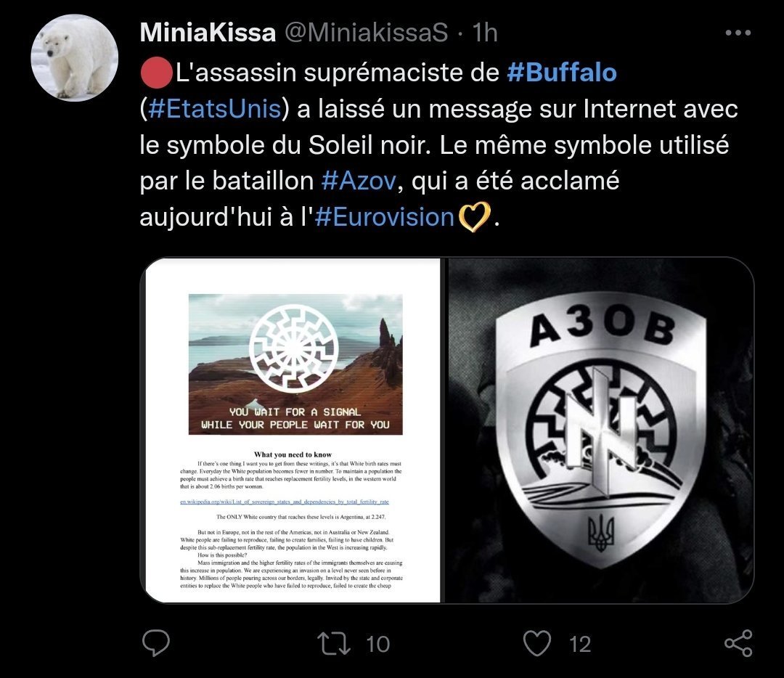Click the polar bear profile avatar
Viewport: 784px width, 678px height.
click(75, 58)
